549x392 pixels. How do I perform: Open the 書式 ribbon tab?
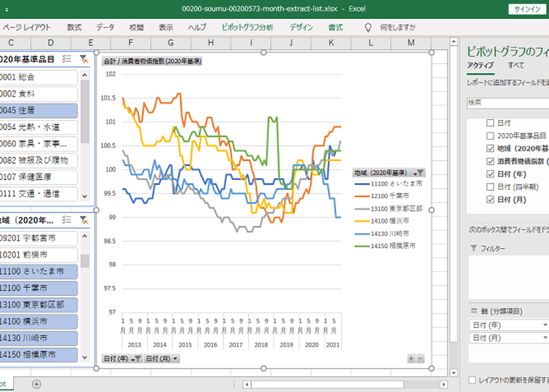335,27
